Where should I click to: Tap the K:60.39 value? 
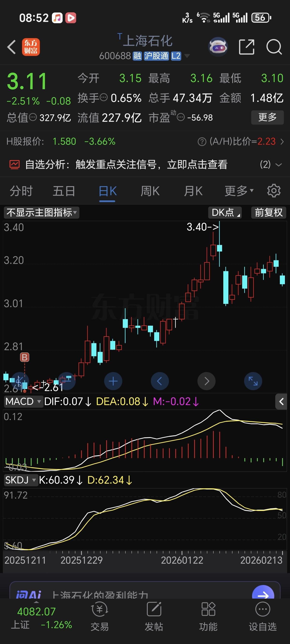point(61,480)
